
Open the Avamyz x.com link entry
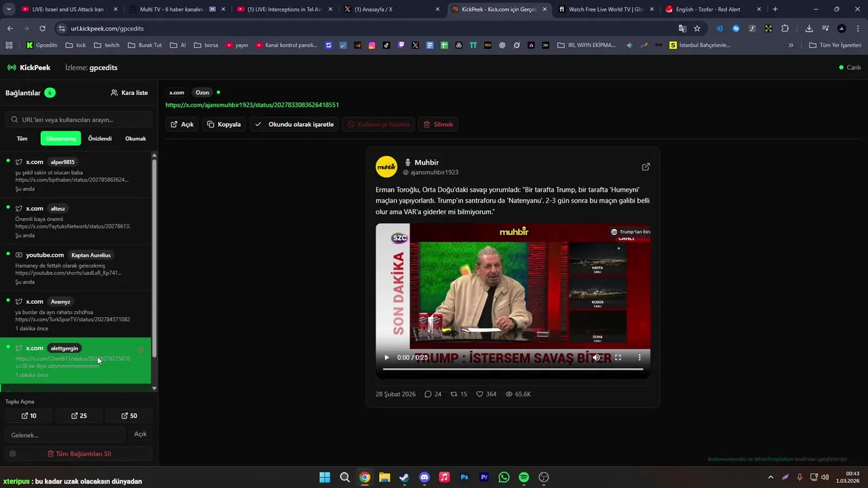click(x=75, y=314)
